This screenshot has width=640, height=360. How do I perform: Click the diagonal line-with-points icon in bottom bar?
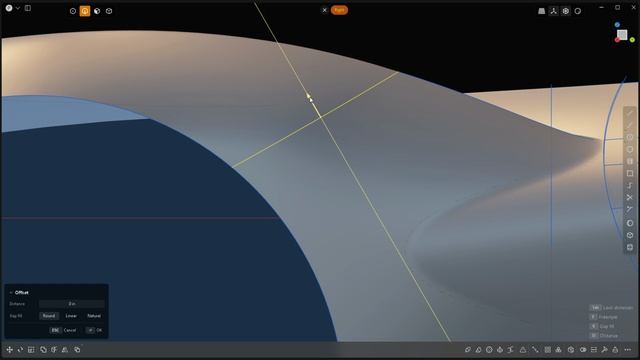(x=535, y=350)
